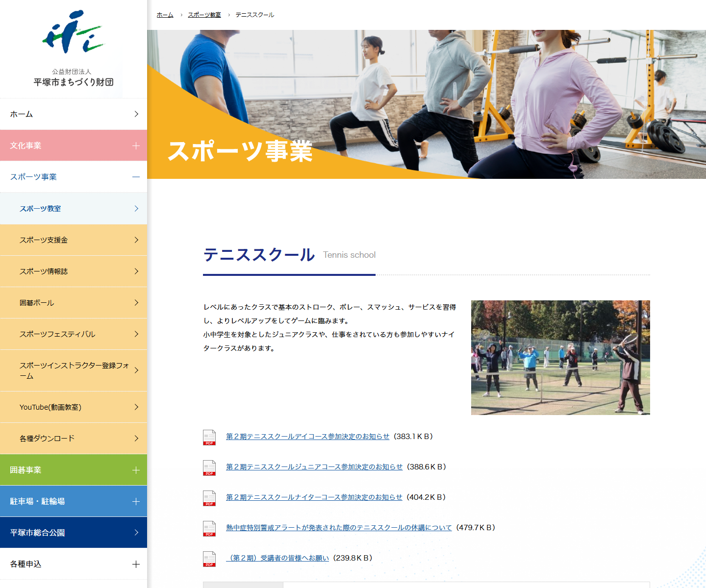Click the arrow next to スポーツフェスティバル
Screen dimensions: 706x588
point(136,334)
